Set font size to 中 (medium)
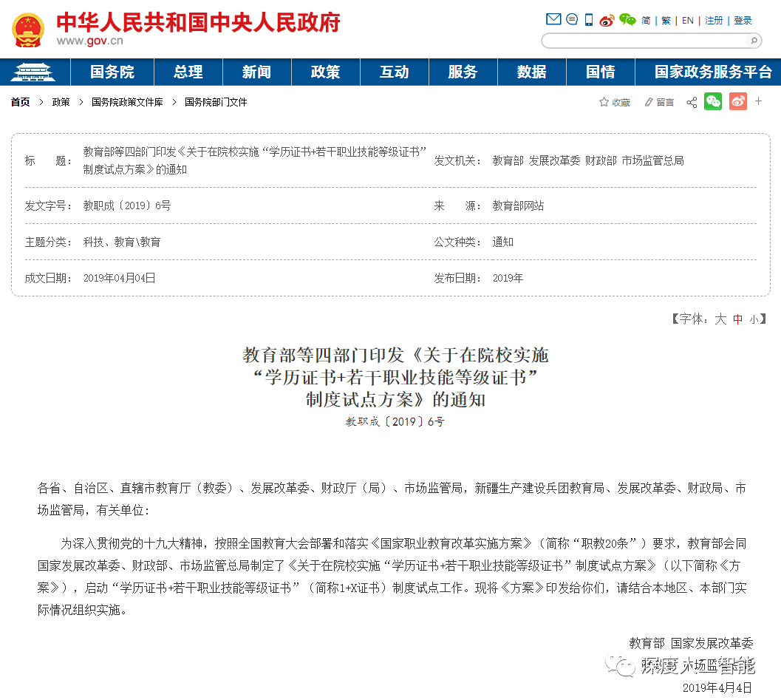781x700 pixels. pos(737,319)
